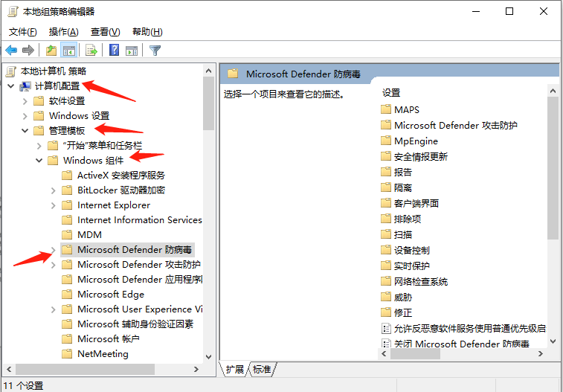Image resolution: width=563 pixels, height=392 pixels.
Task: Select ActiveX 安装程序服务 in the tree
Action: [x=121, y=176]
